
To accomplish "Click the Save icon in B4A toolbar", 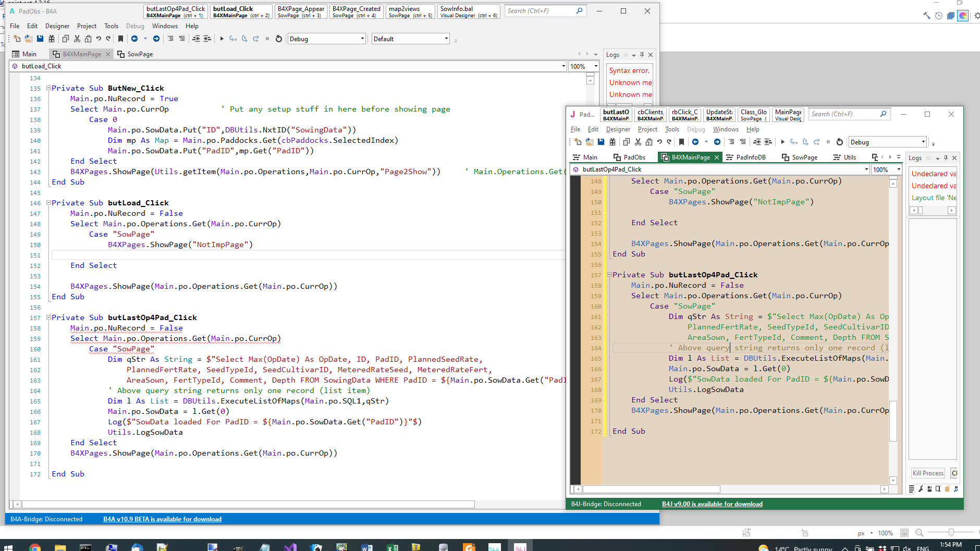I will (40, 39).
